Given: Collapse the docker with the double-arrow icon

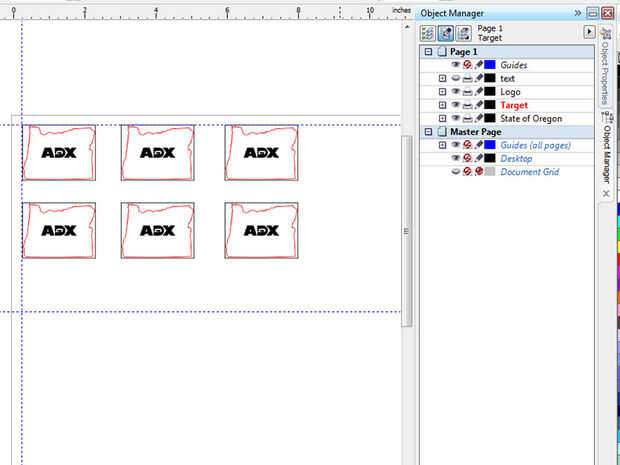Looking at the screenshot, I should [578, 13].
